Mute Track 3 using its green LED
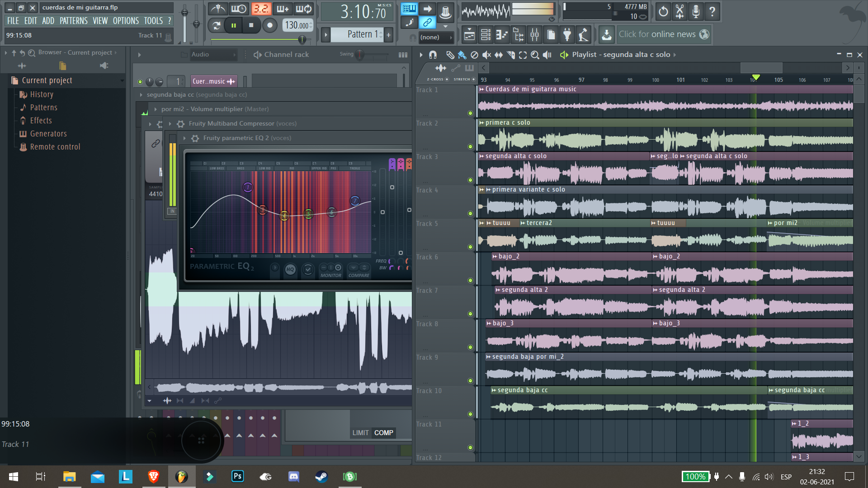The height and width of the screenshot is (488, 868). (x=470, y=180)
